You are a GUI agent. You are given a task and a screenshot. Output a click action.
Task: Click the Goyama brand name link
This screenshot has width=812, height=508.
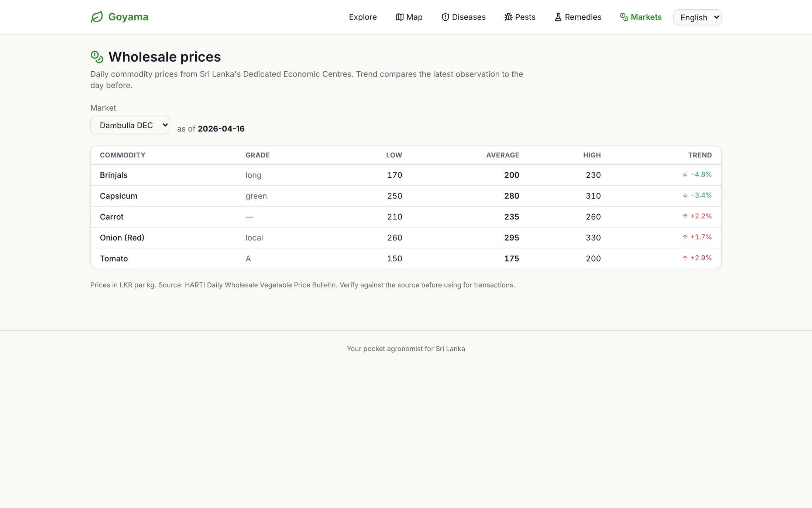pyautogui.click(x=128, y=17)
